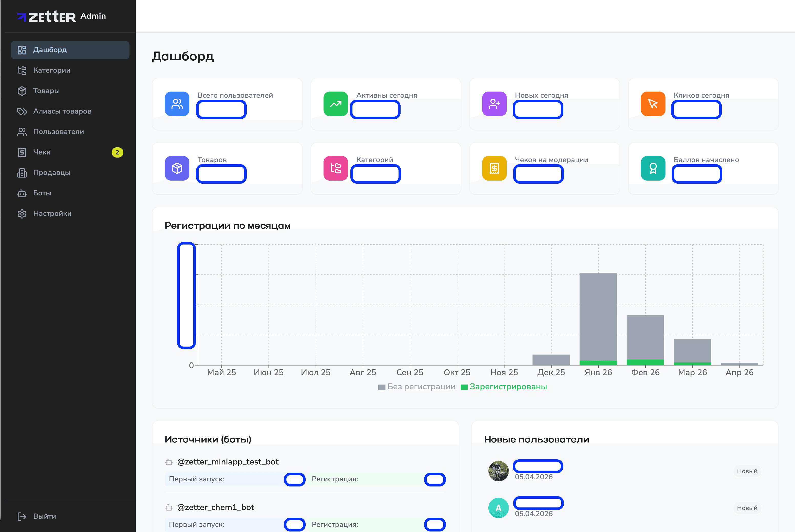Screen dimensions: 795x532
Task: Click the Янв 26 bar in chart
Action: [598, 317]
